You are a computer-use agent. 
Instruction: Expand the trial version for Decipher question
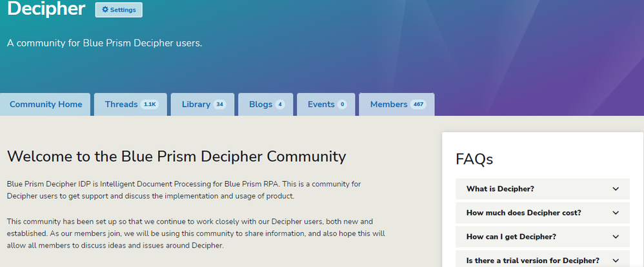(532, 261)
